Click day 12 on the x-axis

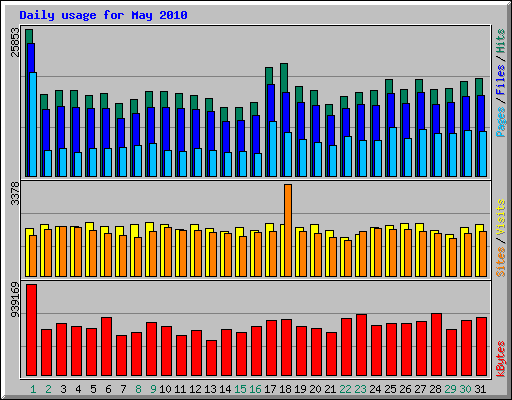click(x=195, y=389)
